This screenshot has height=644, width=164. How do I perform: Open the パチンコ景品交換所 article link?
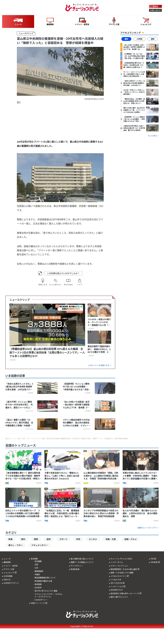[x=77, y=423]
